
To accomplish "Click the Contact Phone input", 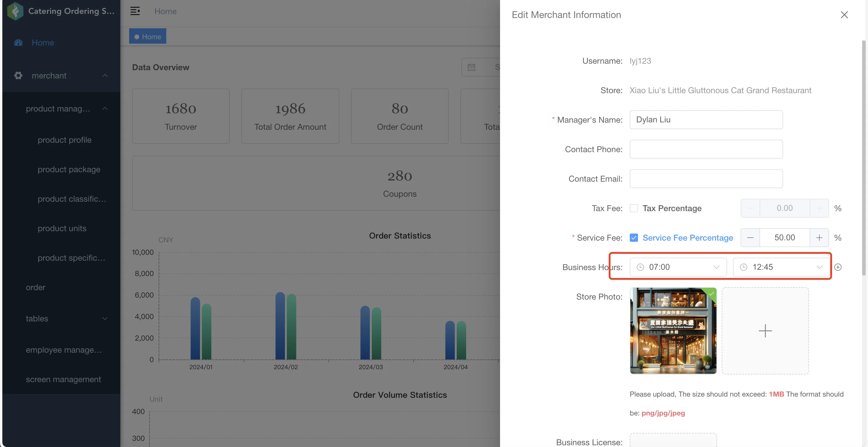I will coord(706,149).
